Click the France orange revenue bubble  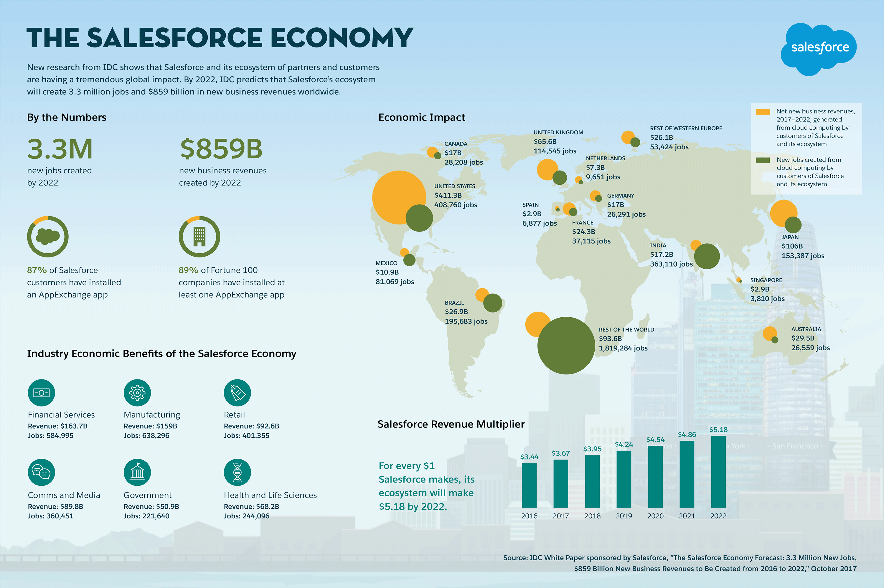569,209
